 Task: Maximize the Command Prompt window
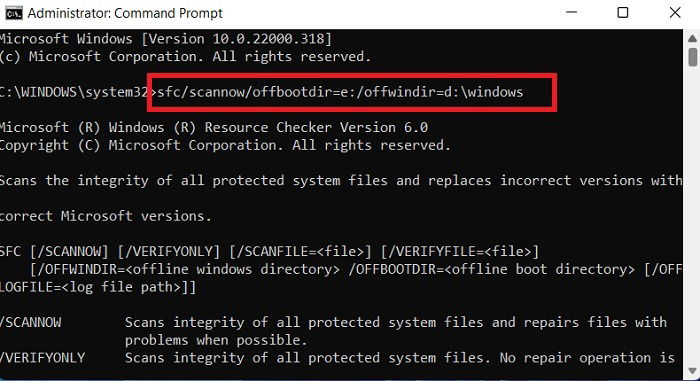click(622, 13)
